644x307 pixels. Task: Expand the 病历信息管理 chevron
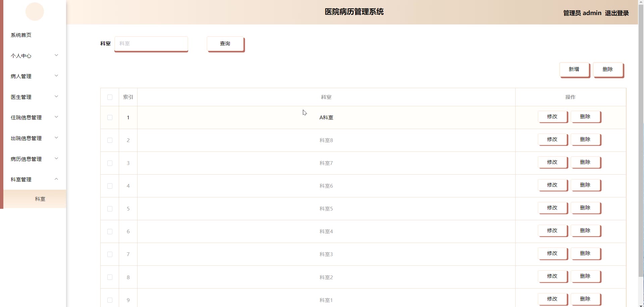pyautogui.click(x=56, y=159)
